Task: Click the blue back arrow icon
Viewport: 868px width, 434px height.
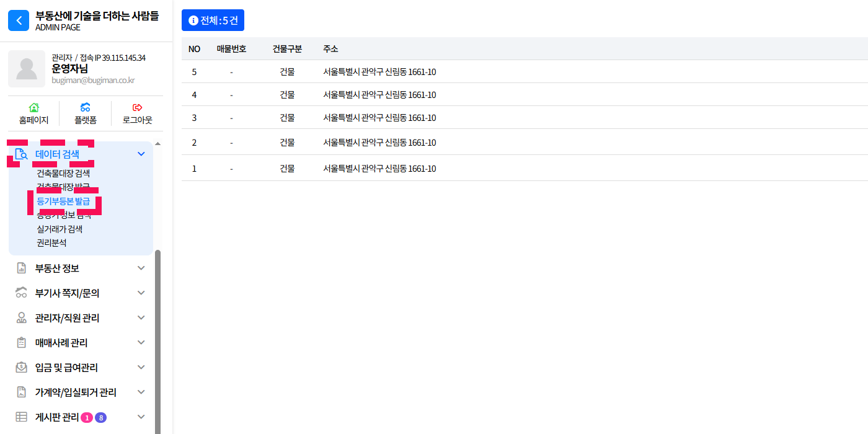Action: click(19, 20)
